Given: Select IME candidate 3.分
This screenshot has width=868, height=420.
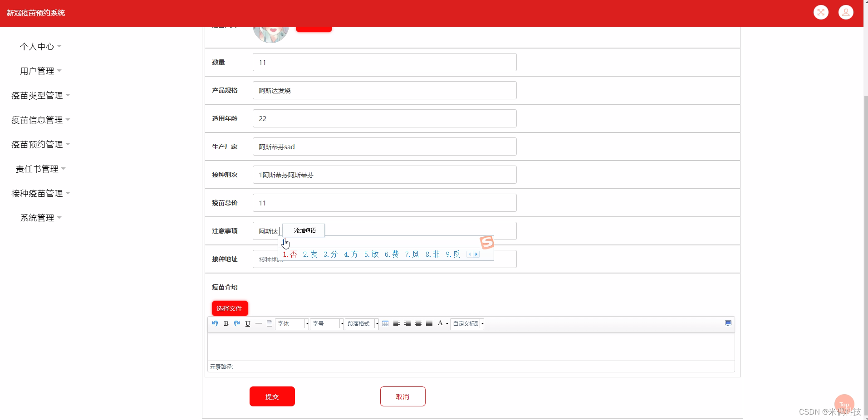Looking at the screenshot, I should click(331, 254).
